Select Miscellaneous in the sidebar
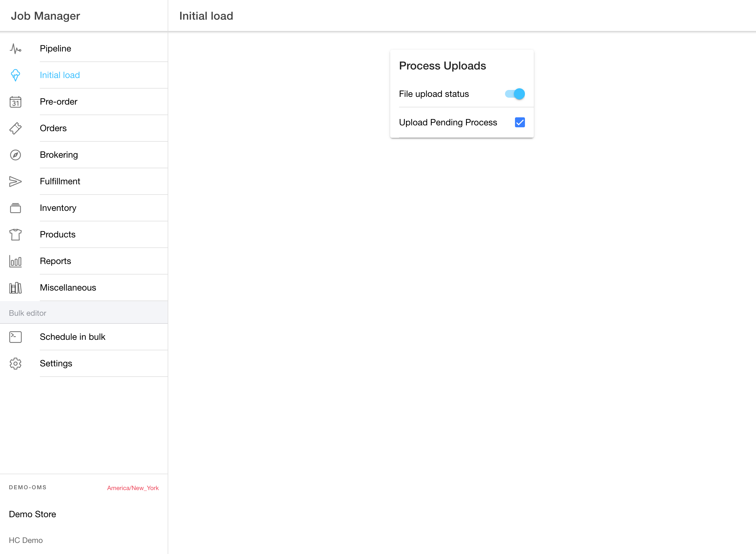The height and width of the screenshot is (554, 756). [x=68, y=288]
